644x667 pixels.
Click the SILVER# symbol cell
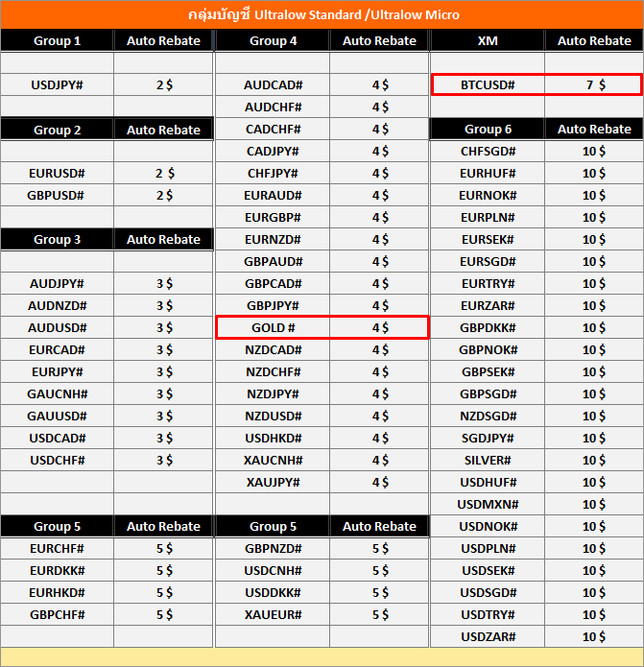coord(488,460)
